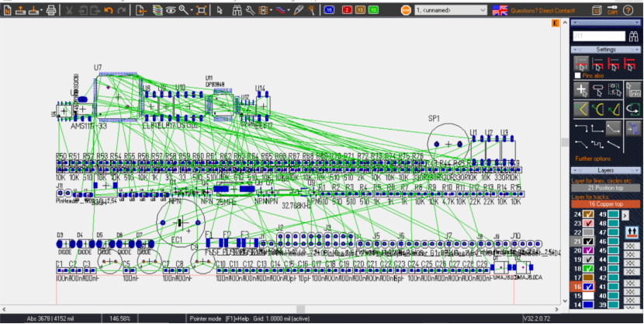Click the component chip icon

[263, 10]
